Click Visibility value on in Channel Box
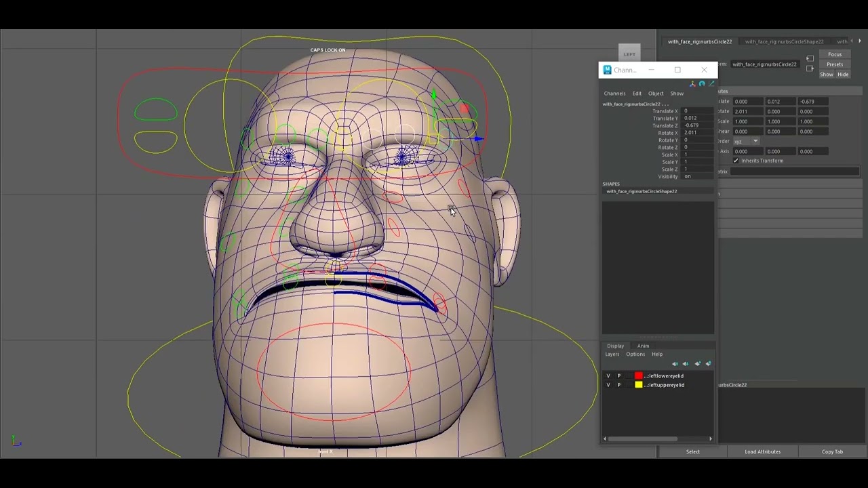The image size is (868, 488). (697, 176)
